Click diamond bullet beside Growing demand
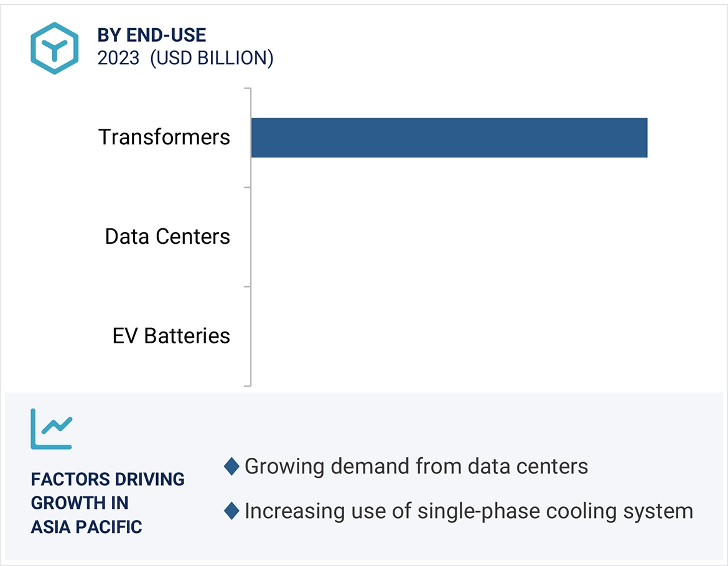 pyautogui.click(x=232, y=466)
